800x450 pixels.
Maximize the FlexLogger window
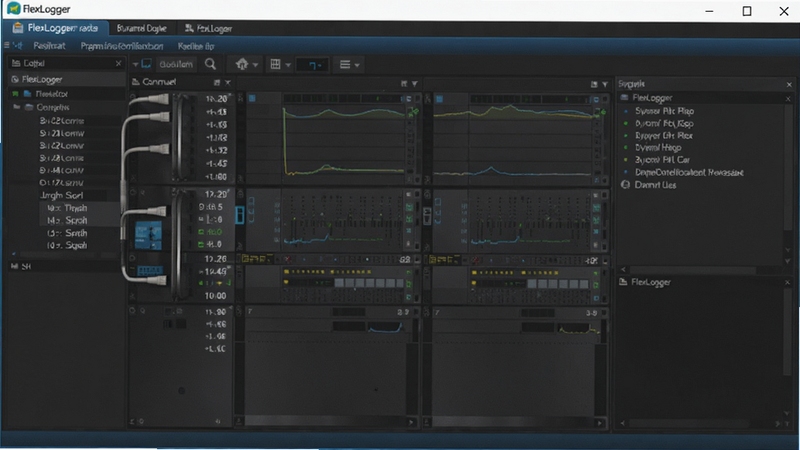pos(747,11)
